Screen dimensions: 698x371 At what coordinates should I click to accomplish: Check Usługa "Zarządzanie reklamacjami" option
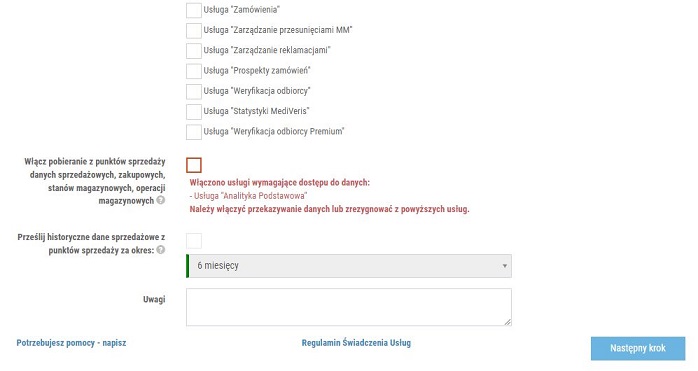click(194, 51)
